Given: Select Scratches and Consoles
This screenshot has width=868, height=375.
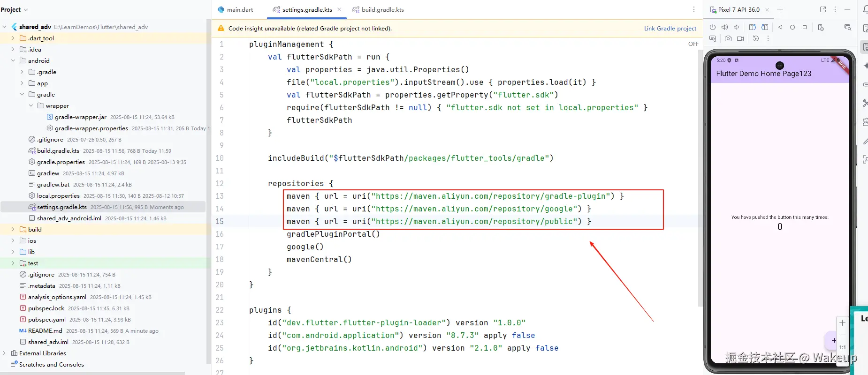Looking at the screenshot, I should [x=52, y=364].
